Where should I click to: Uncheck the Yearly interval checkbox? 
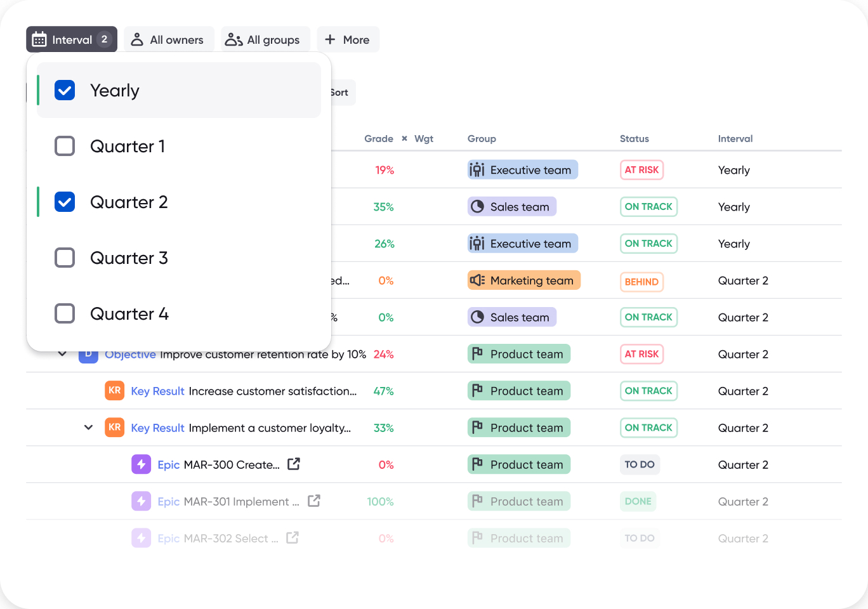[64, 90]
